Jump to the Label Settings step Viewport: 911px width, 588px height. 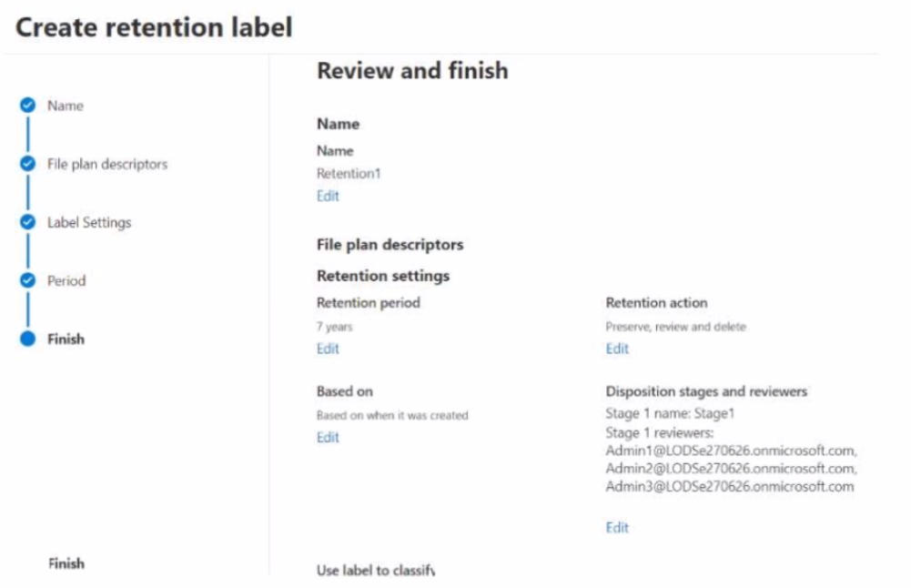[x=89, y=222]
